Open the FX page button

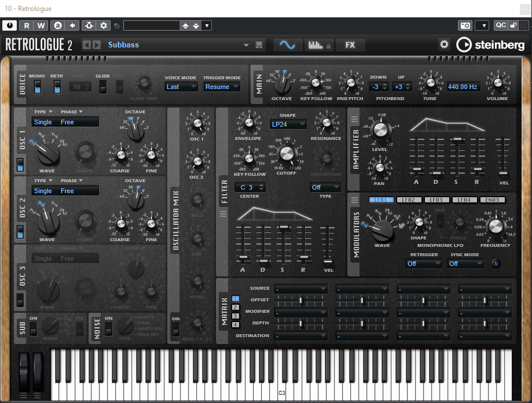tap(350, 45)
